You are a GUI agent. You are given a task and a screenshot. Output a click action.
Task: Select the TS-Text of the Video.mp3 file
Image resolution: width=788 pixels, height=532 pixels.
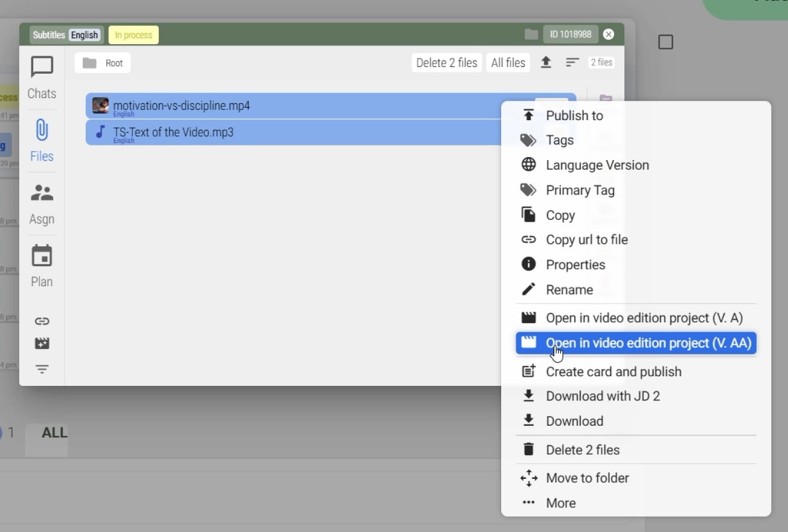click(173, 132)
